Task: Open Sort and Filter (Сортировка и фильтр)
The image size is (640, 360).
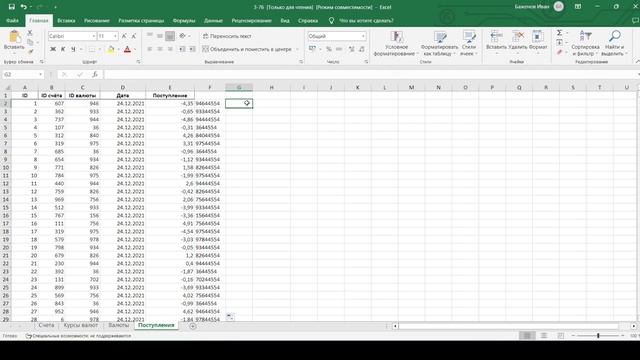Action: [x=585, y=43]
